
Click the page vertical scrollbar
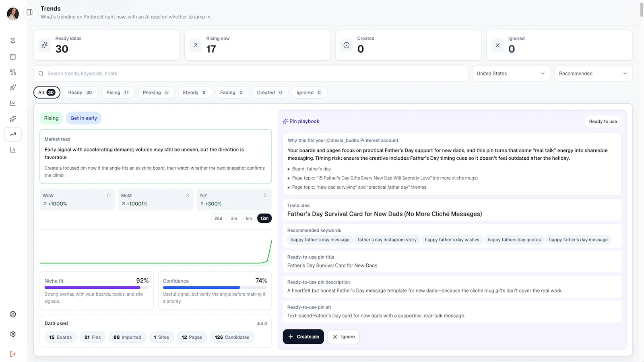(642, 10)
